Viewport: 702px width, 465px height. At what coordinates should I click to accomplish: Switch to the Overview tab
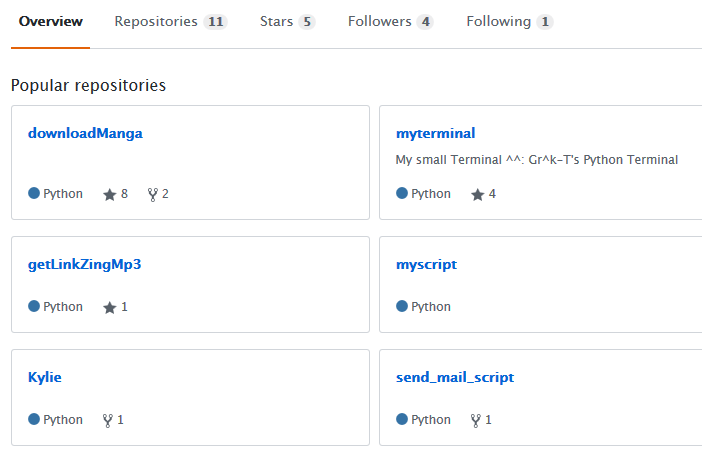point(51,21)
